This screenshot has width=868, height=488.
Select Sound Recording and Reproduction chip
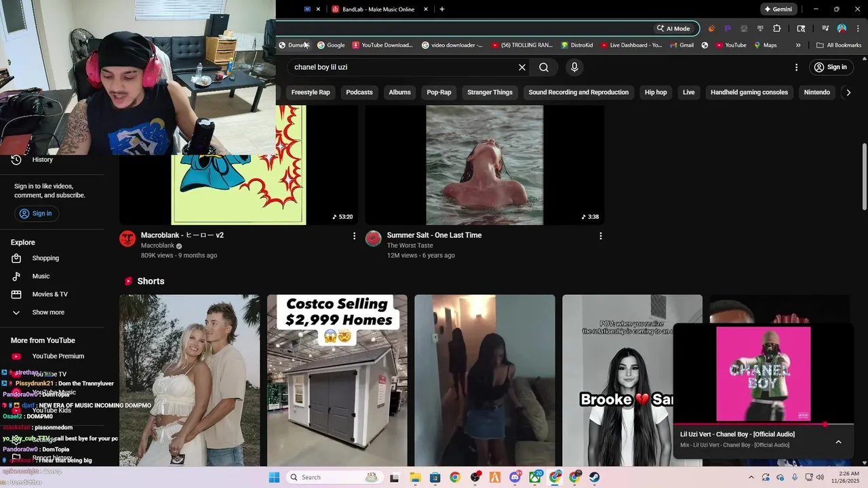(578, 92)
